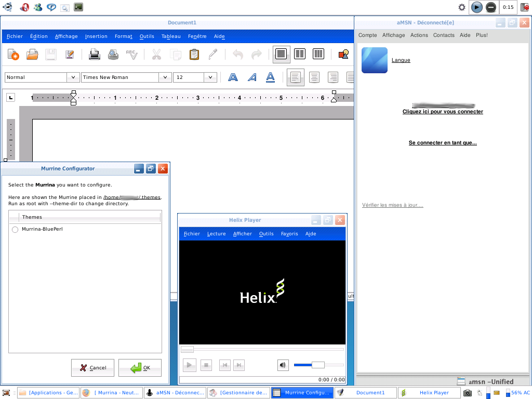532x399 pixels.
Task: Set right paragraph alignment
Action: (333, 77)
